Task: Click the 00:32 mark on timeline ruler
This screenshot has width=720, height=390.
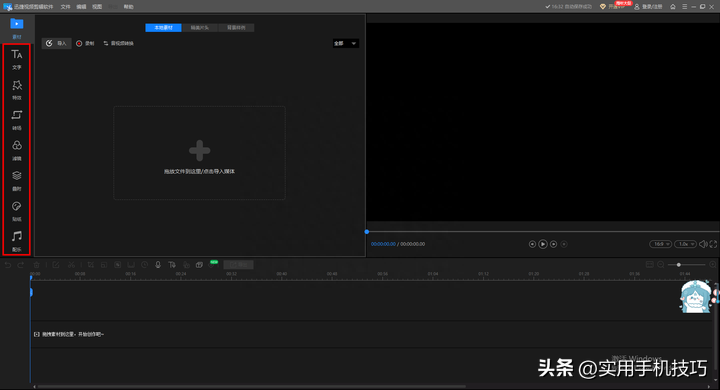Action: pyautogui.click(x=231, y=274)
